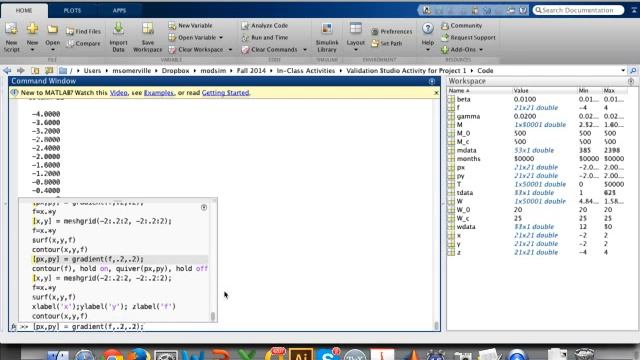640x360 pixels.
Task: Select the modsim path segment
Action: pos(213,71)
